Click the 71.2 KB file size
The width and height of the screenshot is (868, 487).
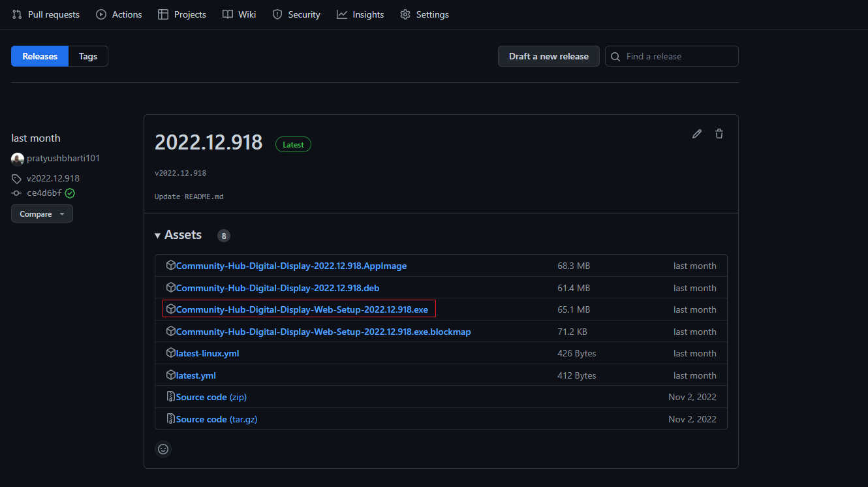click(572, 332)
